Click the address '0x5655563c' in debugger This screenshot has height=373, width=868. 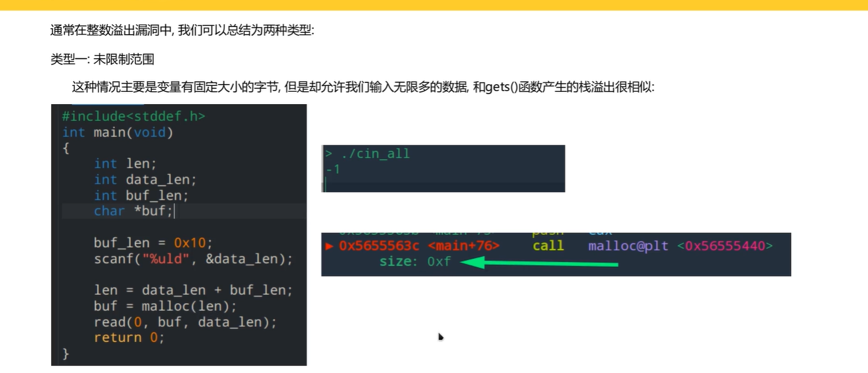[380, 246]
